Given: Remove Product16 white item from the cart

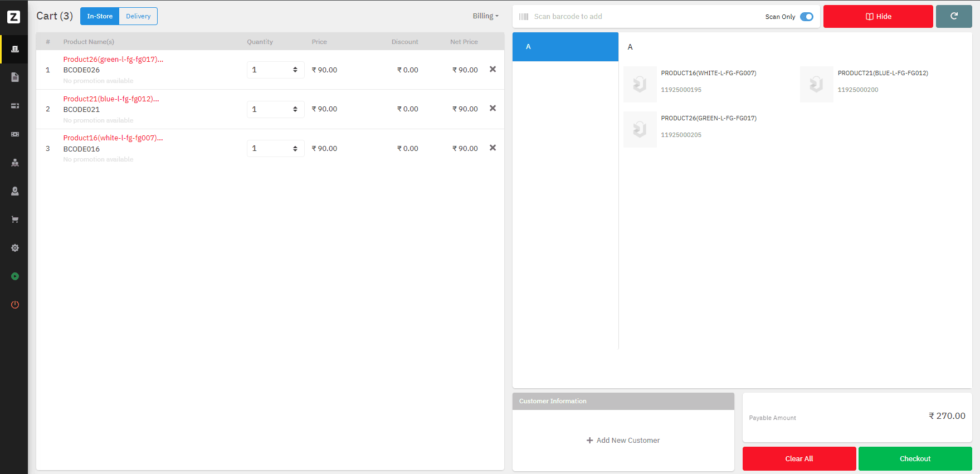Looking at the screenshot, I should point(493,148).
